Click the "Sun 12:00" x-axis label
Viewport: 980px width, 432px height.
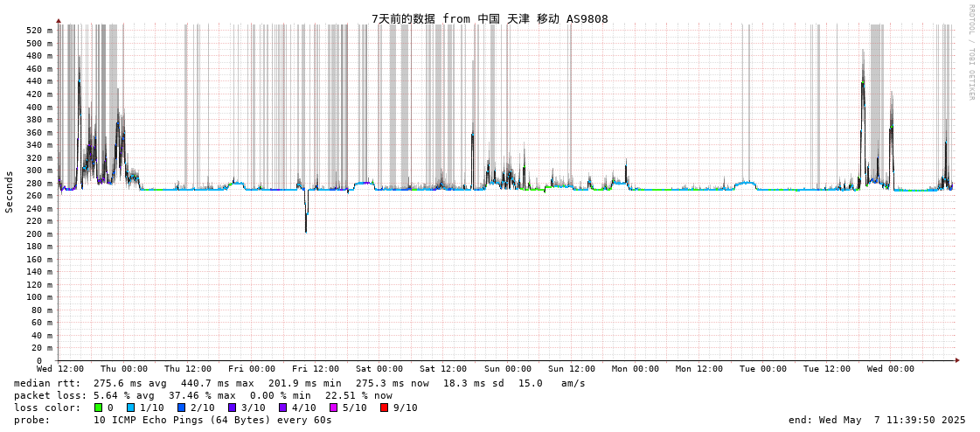point(571,369)
